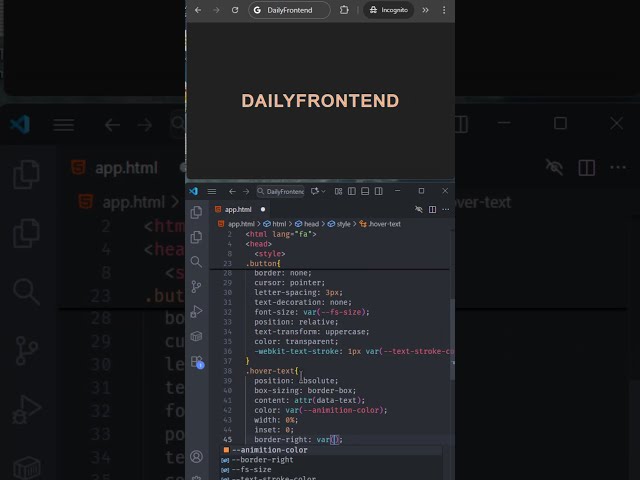Viewport: 640px width, 480px height.
Task: Split the editor using the split icon in the front window
Action: tap(432, 209)
